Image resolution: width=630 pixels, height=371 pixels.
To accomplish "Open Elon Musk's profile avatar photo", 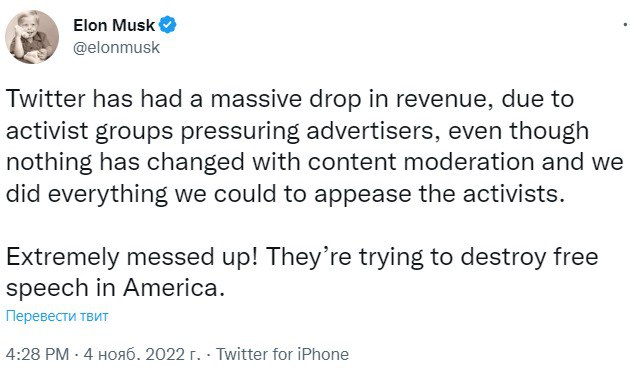I will click(x=32, y=37).
